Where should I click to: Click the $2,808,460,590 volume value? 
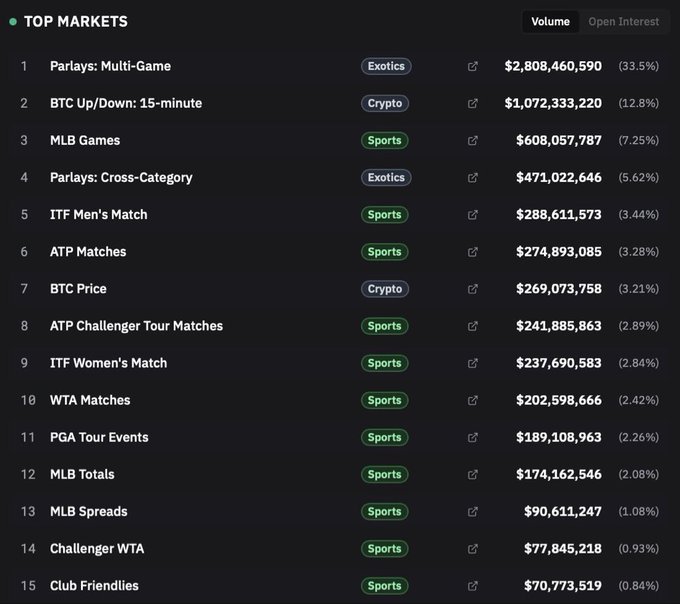(553, 66)
